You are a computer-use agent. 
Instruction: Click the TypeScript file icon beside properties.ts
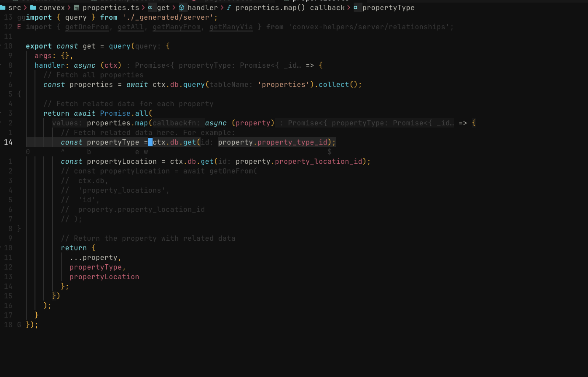(77, 7)
